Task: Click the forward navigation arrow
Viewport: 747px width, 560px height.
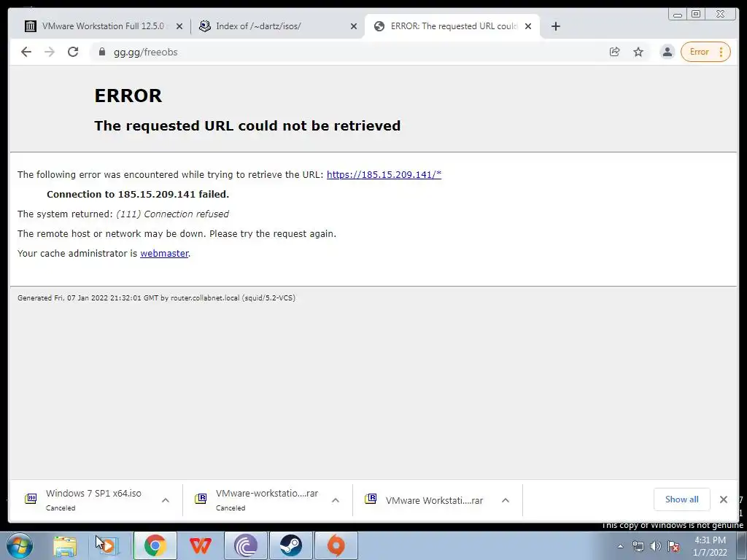Action: tap(50, 52)
